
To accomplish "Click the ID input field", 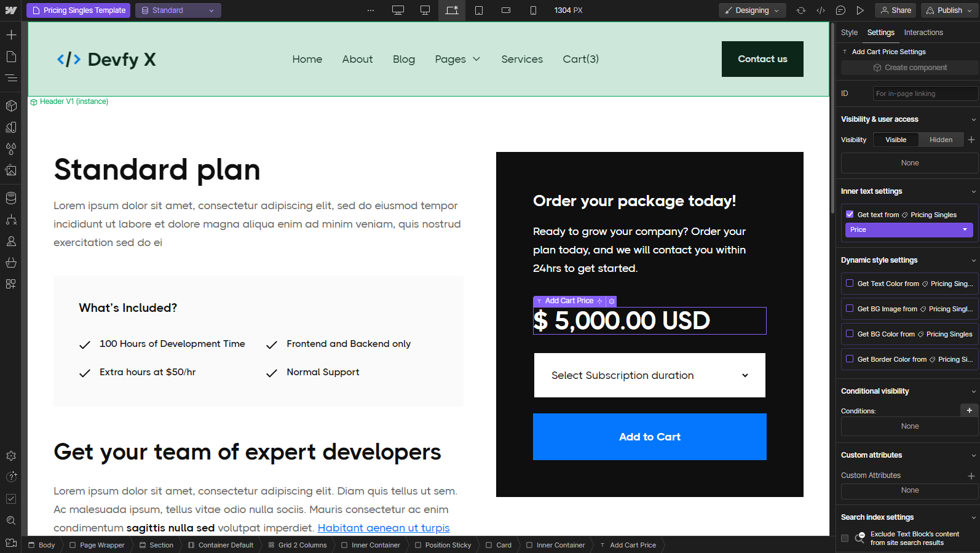I will pyautogui.click(x=925, y=93).
